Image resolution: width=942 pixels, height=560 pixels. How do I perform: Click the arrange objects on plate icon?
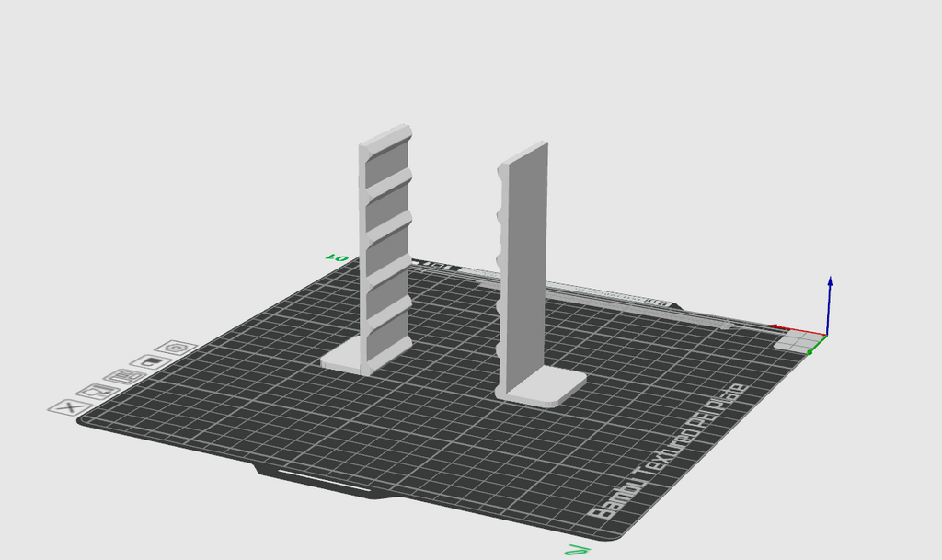pyautogui.click(x=125, y=377)
